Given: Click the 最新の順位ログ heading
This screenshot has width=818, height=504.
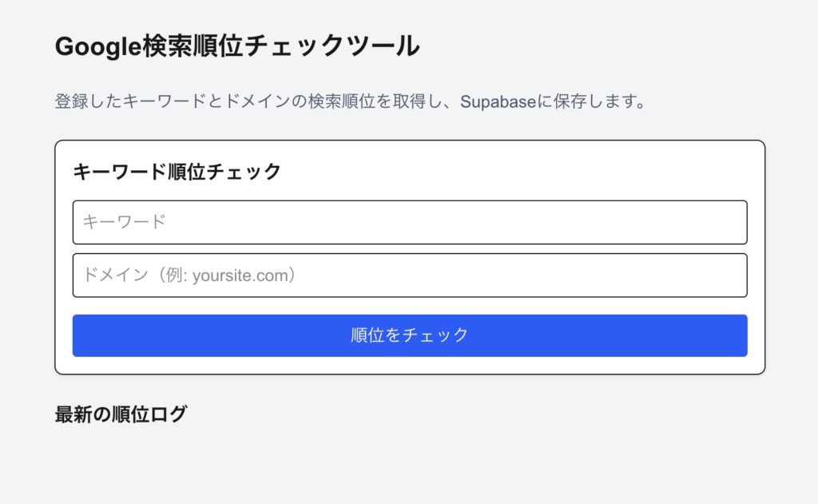Looking at the screenshot, I should pos(121,415).
